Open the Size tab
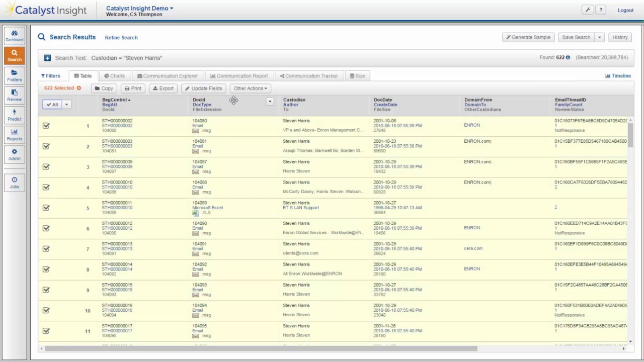 [357, 76]
